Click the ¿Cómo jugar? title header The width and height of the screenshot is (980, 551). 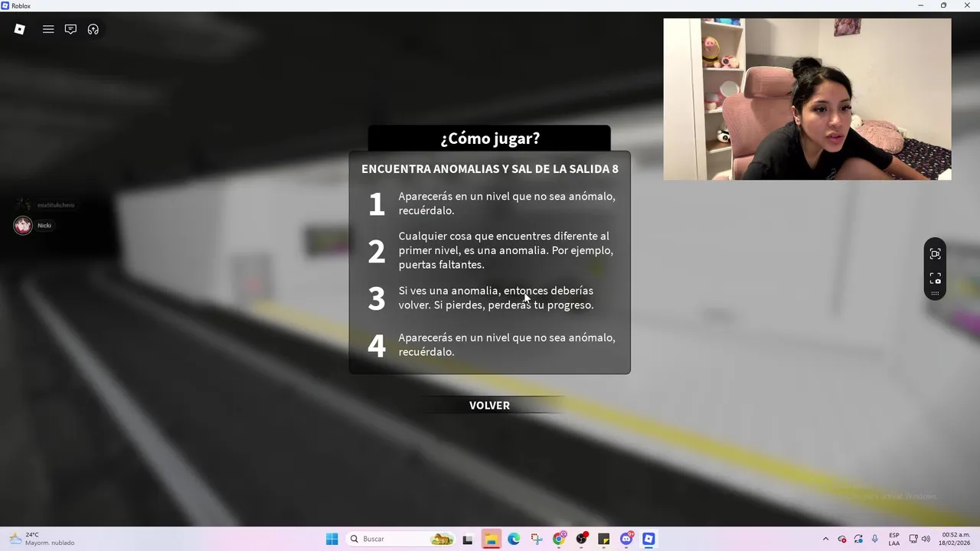tap(489, 139)
